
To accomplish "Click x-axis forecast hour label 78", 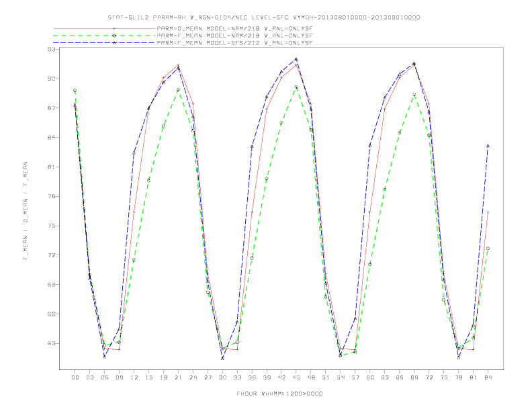I will (x=459, y=377).
